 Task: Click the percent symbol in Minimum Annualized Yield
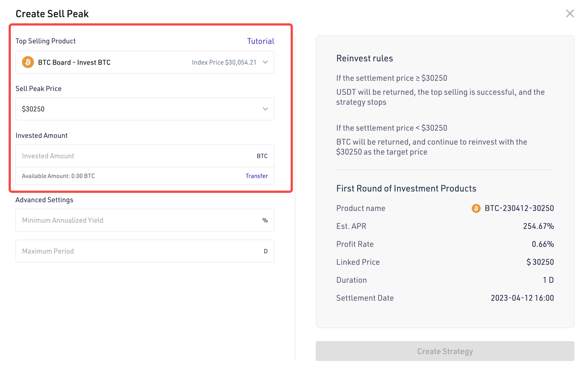265,220
